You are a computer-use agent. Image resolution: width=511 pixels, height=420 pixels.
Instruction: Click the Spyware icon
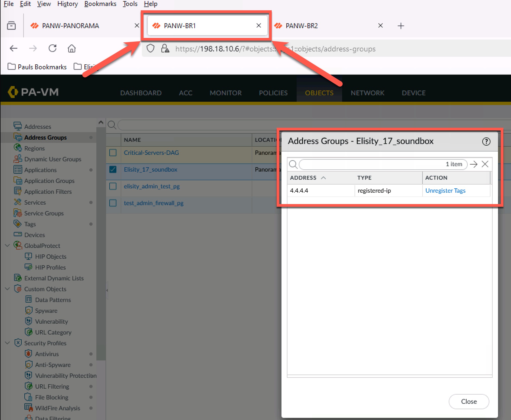tap(28, 310)
